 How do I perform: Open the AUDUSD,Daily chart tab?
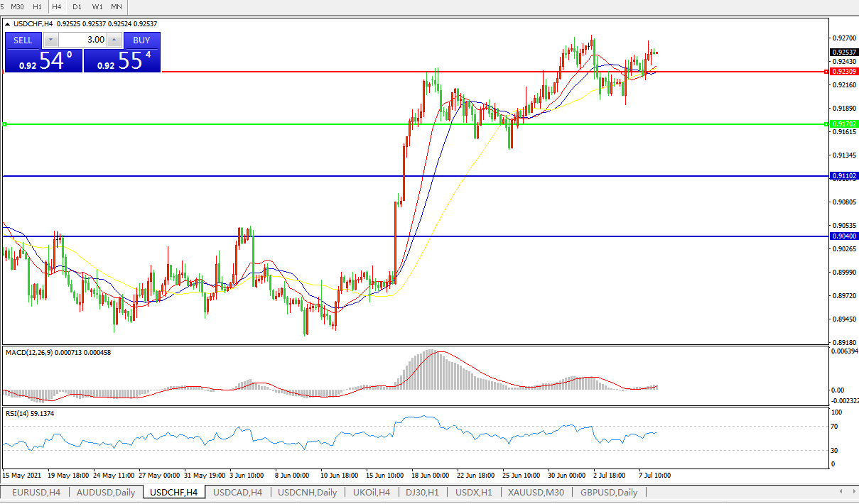[x=105, y=492]
